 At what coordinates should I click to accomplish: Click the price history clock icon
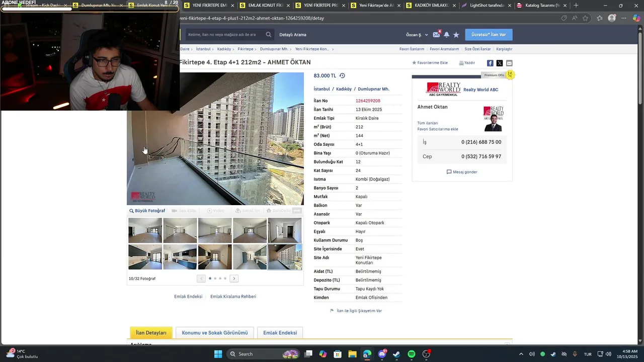(342, 75)
